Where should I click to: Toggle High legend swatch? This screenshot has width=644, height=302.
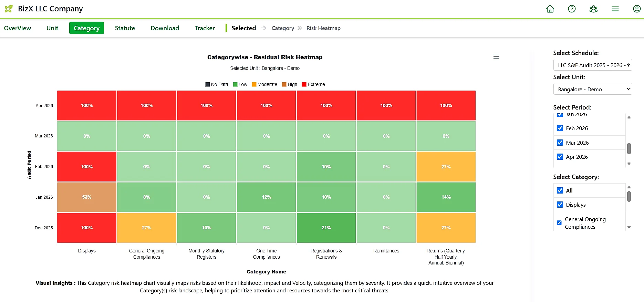[284, 84]
